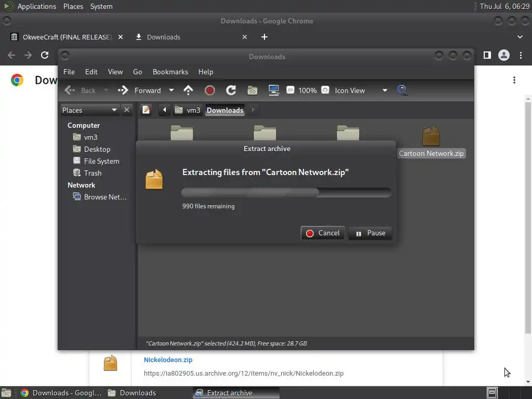The image size is (532, 399).
Task: Select the first folder in Downloads
Action: click(181, 132)
